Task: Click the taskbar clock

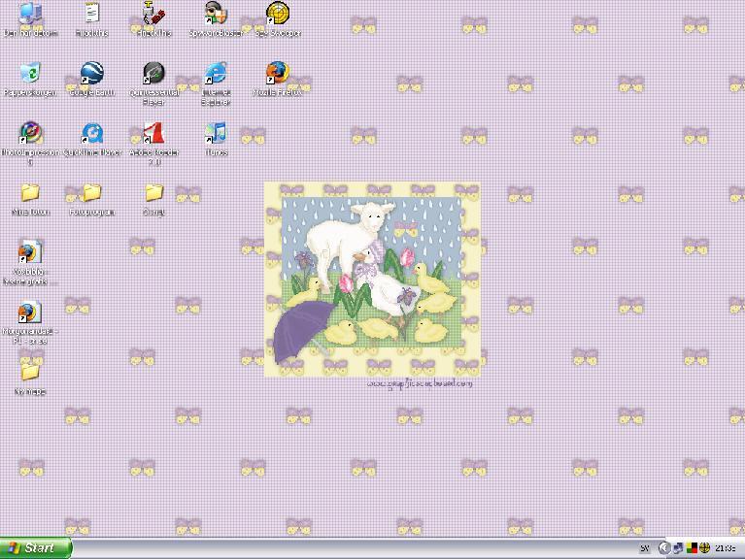Action: pyautogui.click(x=726, y=548)
